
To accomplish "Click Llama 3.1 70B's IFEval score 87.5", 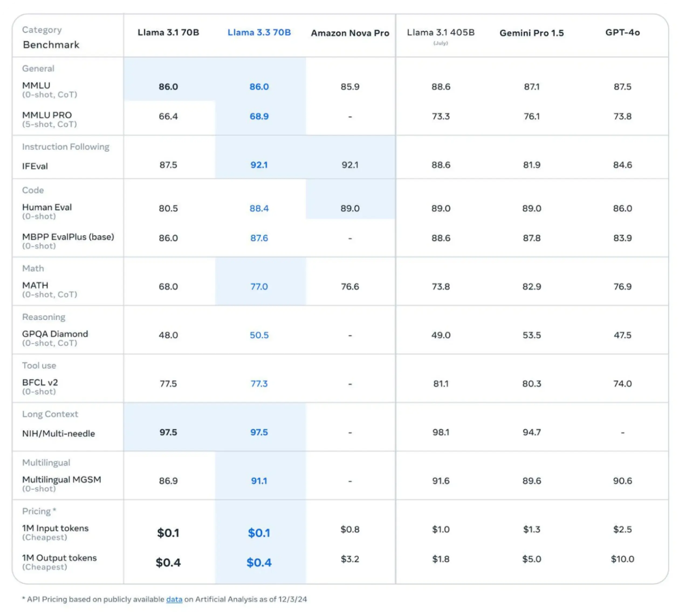I will tap(168, 165).
